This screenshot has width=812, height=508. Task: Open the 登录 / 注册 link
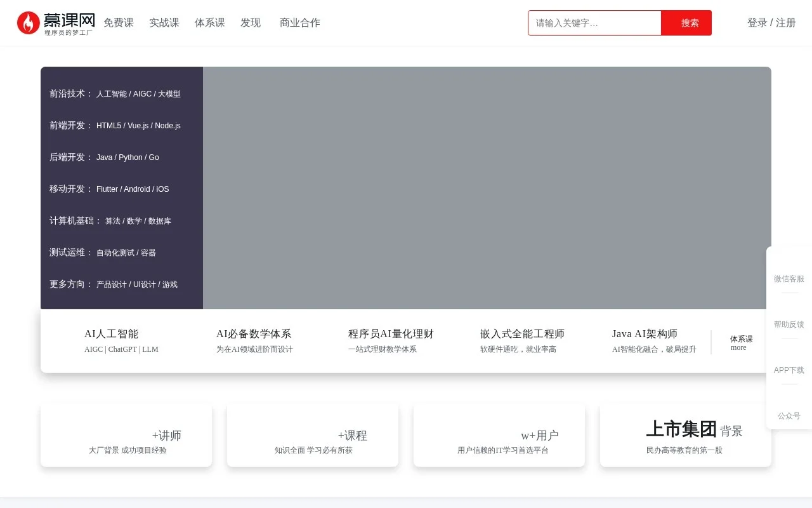pos(771,23)
